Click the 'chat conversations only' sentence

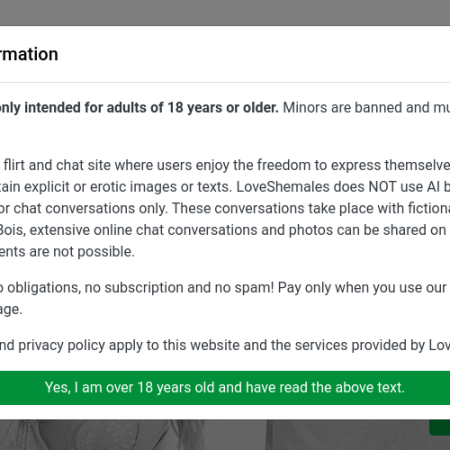click(x=83, y=209)
